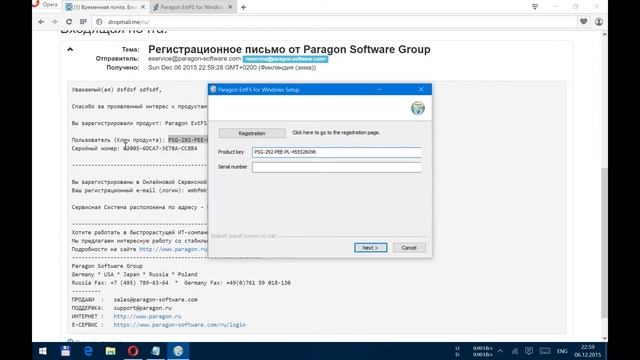Go forward in browser history
The image size is (640, 360).
54,22
